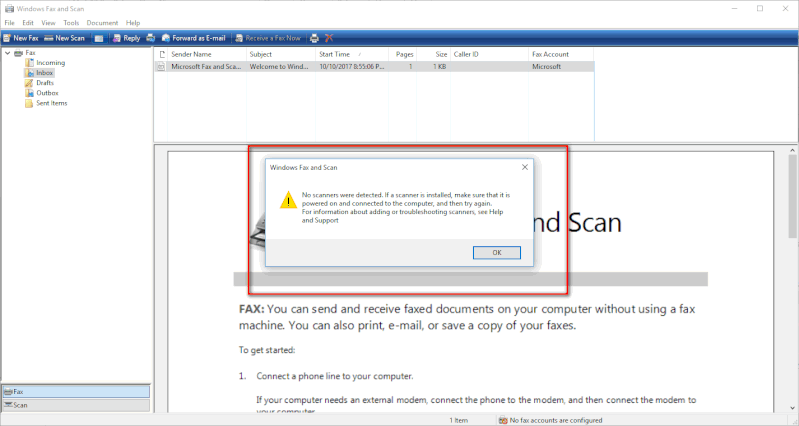Click the fax icon on the message row
This screenshot has width=799, height=426.
coord(161,67)
